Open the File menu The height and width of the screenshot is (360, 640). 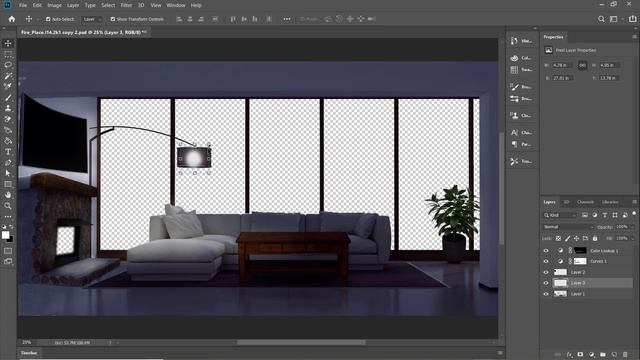[23, 5]
